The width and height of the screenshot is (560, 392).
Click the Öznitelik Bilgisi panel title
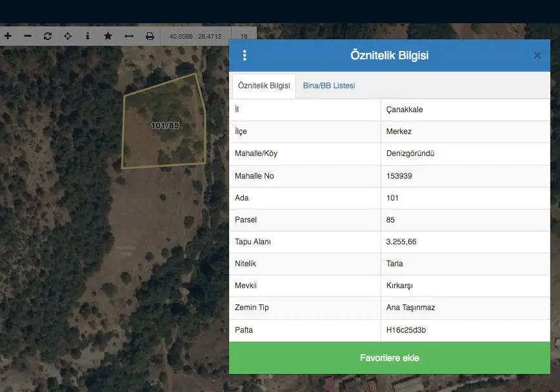coord(389,55)
